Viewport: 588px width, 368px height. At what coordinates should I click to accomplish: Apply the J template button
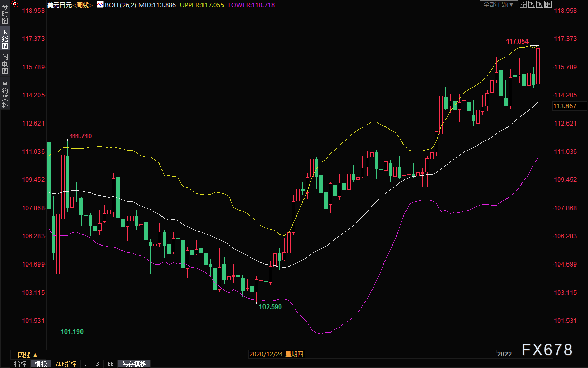tap(87, 364)
